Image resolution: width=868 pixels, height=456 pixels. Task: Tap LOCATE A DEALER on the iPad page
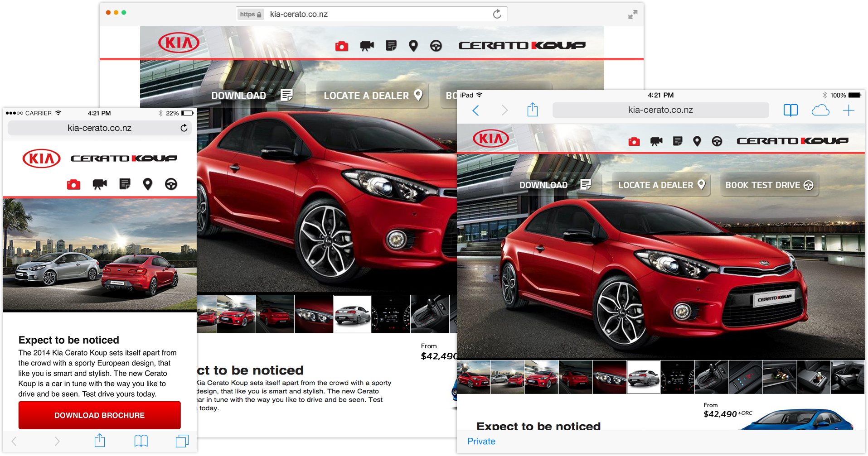[x=661, y=185]
